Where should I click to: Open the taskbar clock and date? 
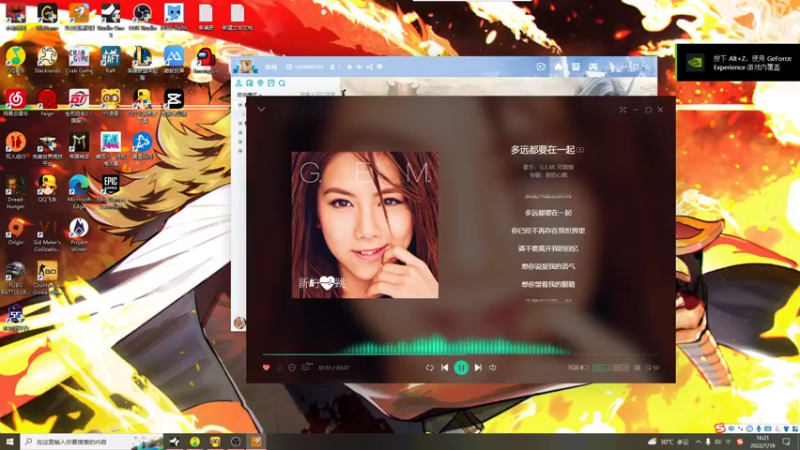pos(763,442)
